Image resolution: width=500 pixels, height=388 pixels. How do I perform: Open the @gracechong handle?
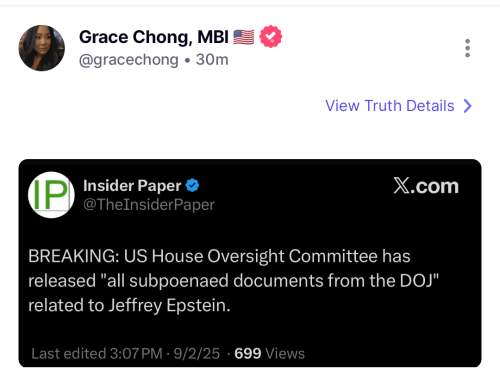(129, 60)
